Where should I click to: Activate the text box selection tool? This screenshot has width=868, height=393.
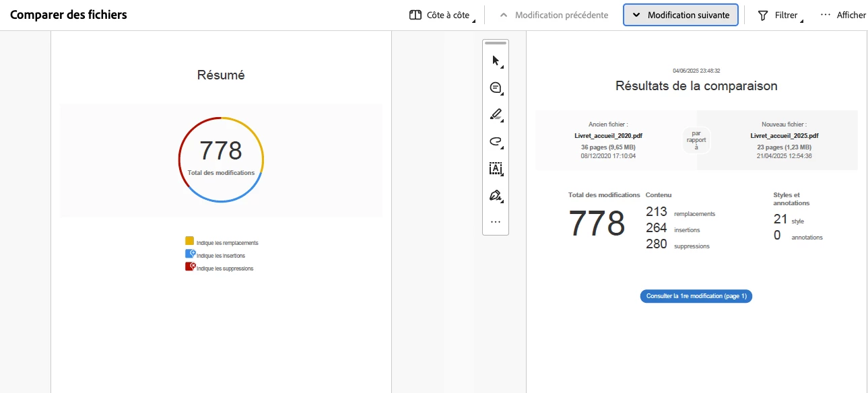coord(496,168)
